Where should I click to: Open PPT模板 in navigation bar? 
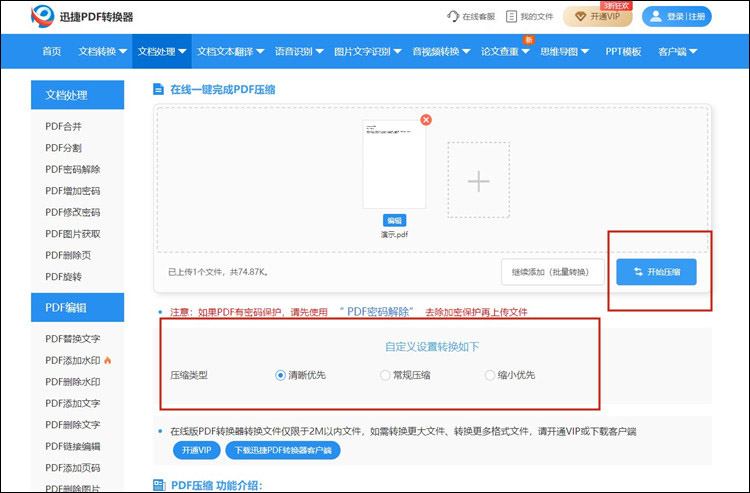(623, 52)
